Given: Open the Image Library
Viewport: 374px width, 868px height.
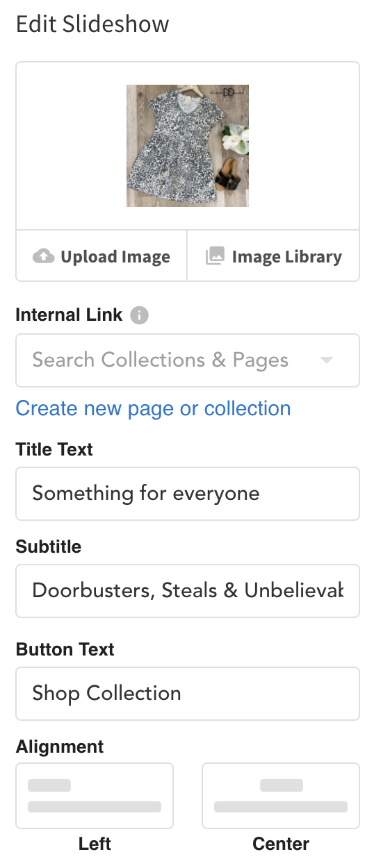Looking at the screenshot, I should pyautogui.click(x=273, y=256).
